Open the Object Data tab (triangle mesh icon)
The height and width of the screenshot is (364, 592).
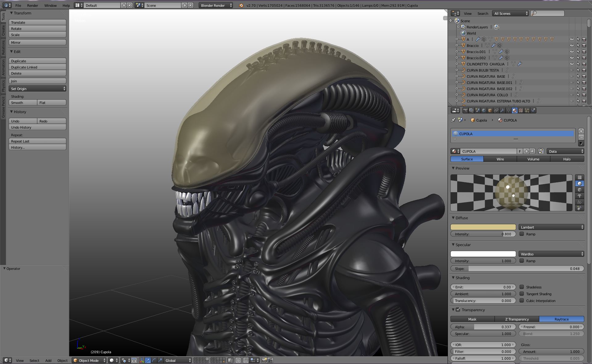point(508,110)
